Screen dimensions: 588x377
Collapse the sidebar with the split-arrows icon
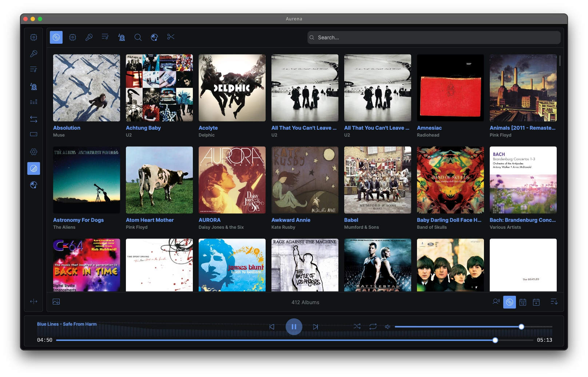coord(33,302)
